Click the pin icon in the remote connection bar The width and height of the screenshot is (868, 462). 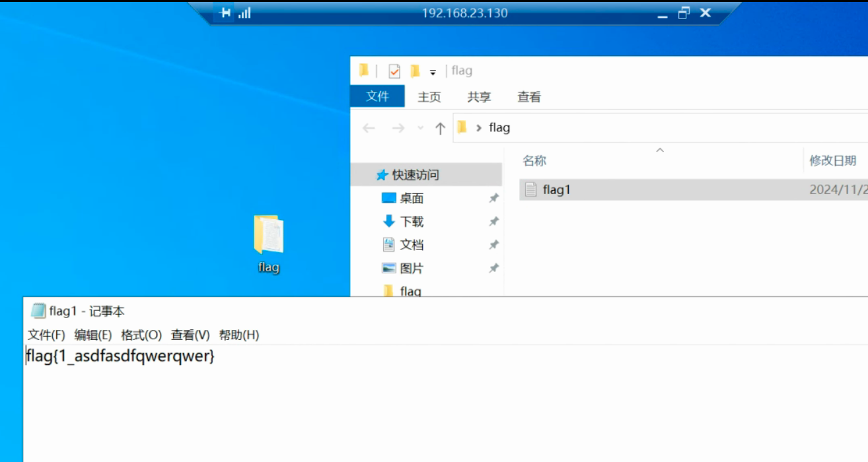pyautogui.click(x=225, y=13)
